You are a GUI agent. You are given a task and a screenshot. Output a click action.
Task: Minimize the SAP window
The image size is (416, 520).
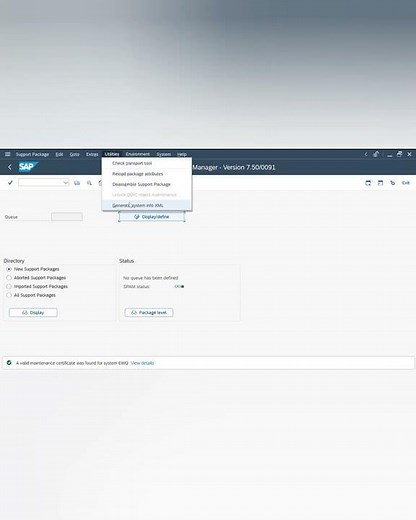tap(389, 154)
